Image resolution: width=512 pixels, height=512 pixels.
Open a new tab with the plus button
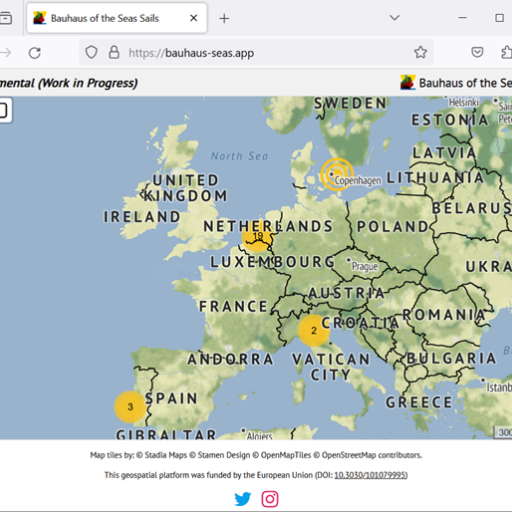click(224, 18)
